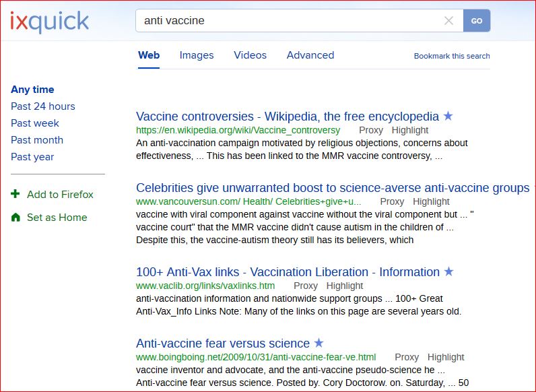The height and width of the screenshot is (392, 536).
Task: Click Bookmark this search link
Action: coord(452,56)
